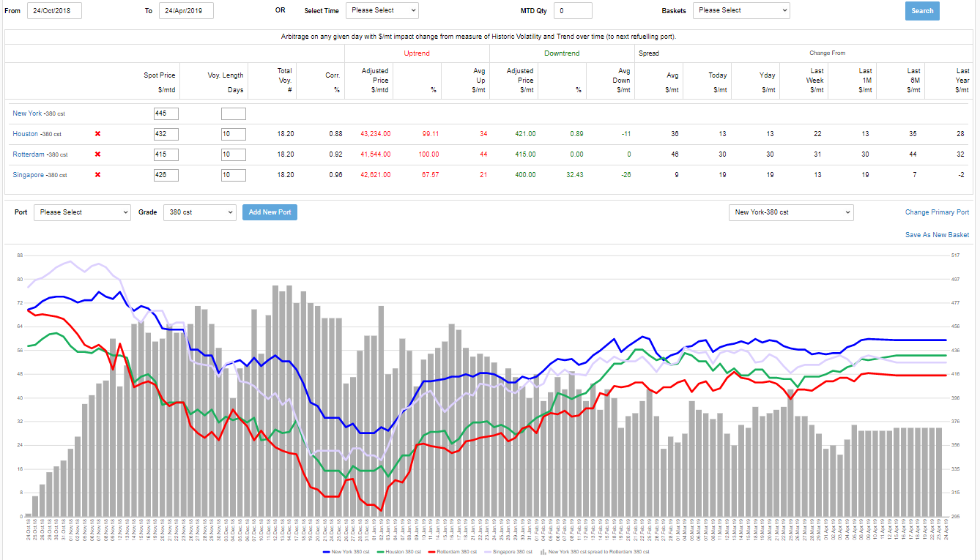The image size is (980, 560).
Task: Select Rotterdam adjusted price 41,544.00
Action: (376, 154)
